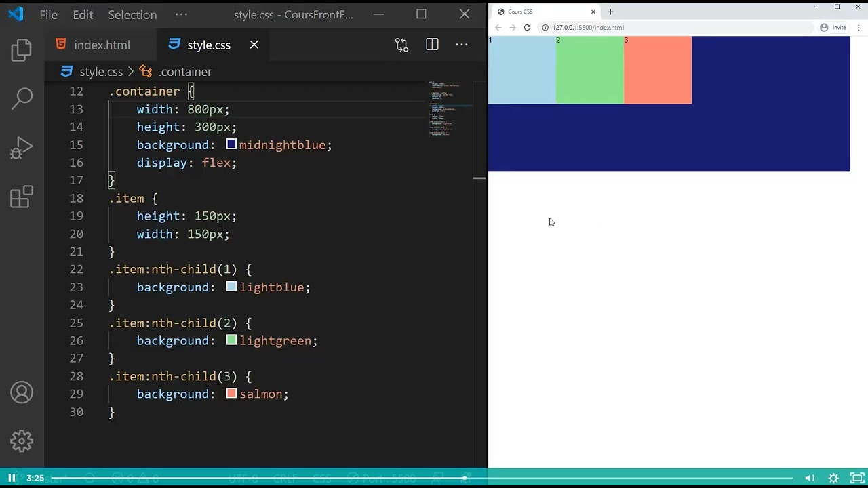Viewport: 868px width, 488px height.
Task: Pause the video
Action: tap(12, 478)
